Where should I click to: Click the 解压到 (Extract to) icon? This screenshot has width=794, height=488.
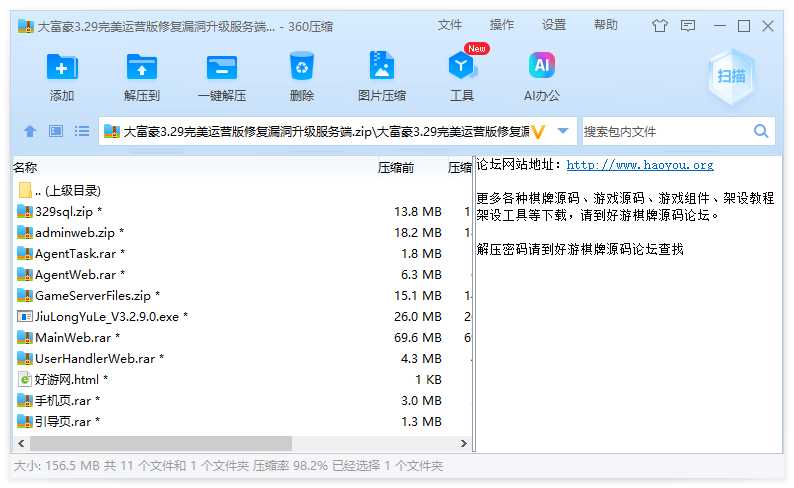[x=142, y=67]
